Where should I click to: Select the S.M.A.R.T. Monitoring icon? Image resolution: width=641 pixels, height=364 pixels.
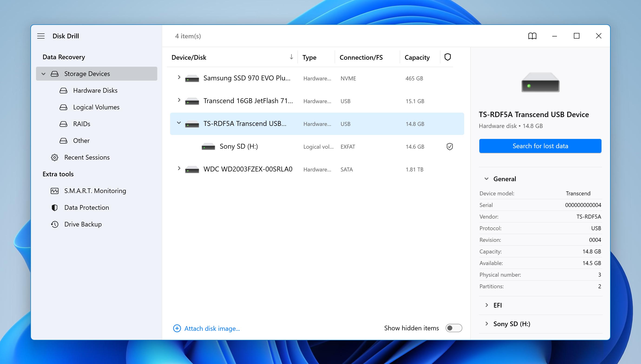coord(54,190)
